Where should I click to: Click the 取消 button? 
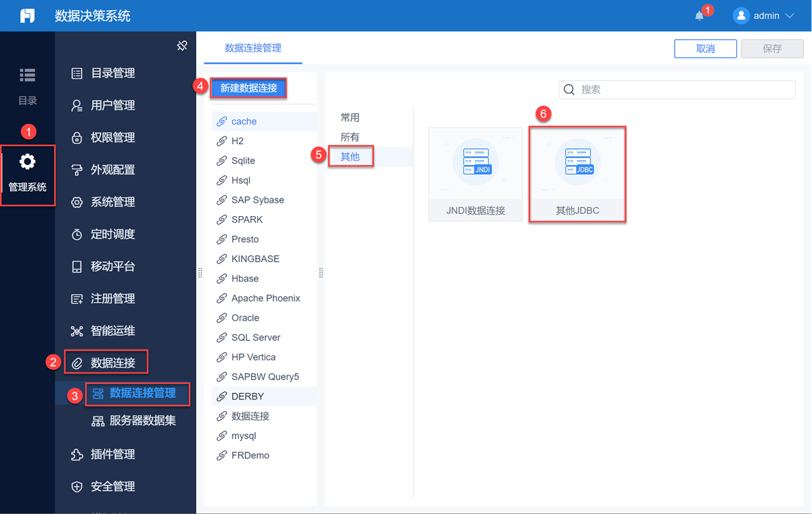705,49
